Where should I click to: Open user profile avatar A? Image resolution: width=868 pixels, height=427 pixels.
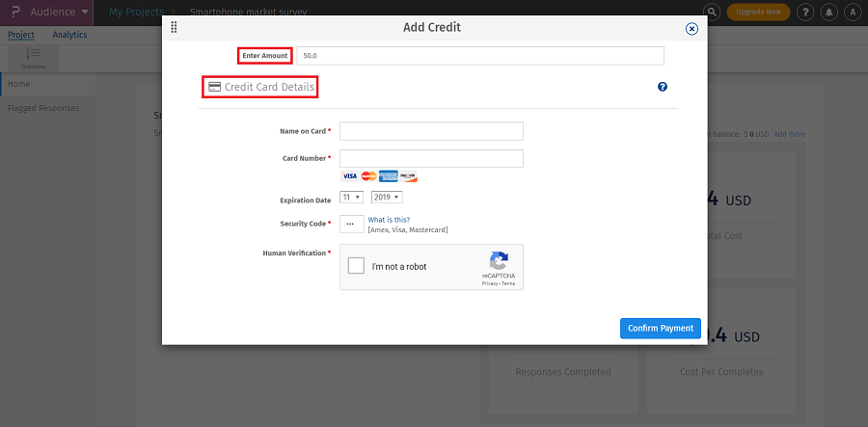point(853,12)
